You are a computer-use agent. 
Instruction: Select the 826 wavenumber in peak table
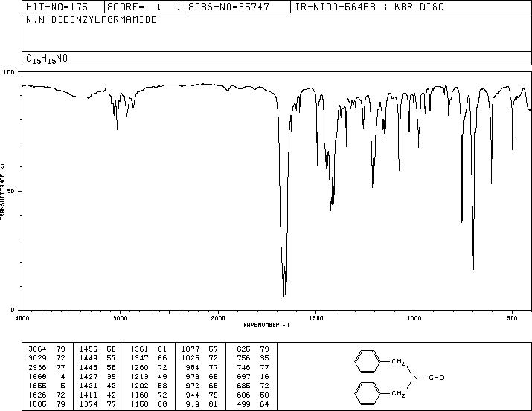243,349
